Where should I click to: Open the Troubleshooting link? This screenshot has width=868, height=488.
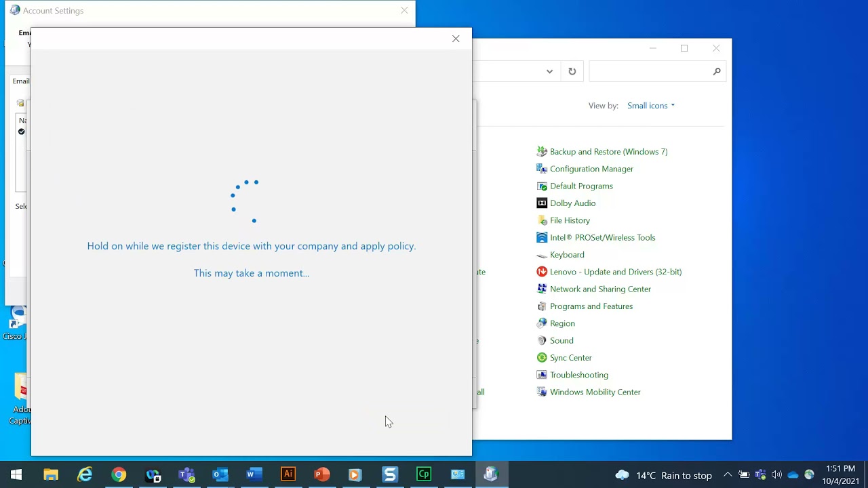579,375
